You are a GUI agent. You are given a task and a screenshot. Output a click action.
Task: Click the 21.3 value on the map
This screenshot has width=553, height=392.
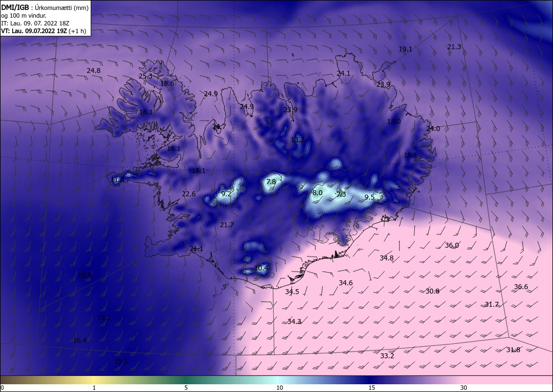pos(454,47)
